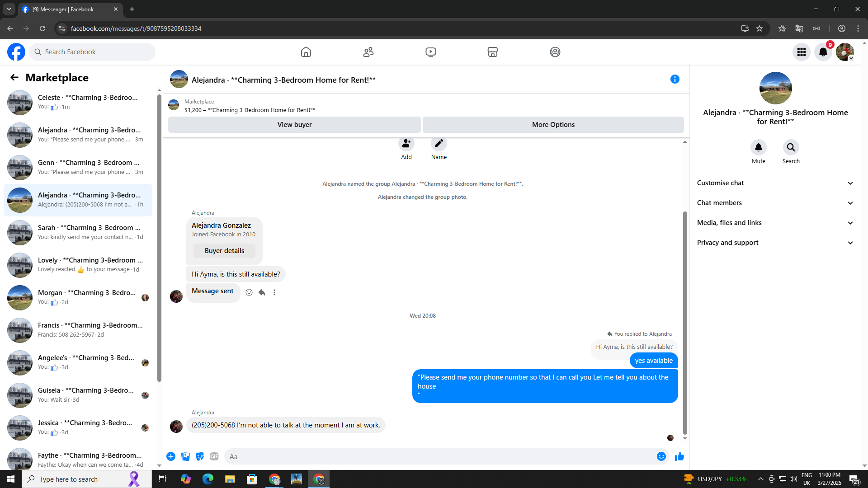Click the conversation list scrollbar
This screenshot has height=488, width=868.
[159, 237]
